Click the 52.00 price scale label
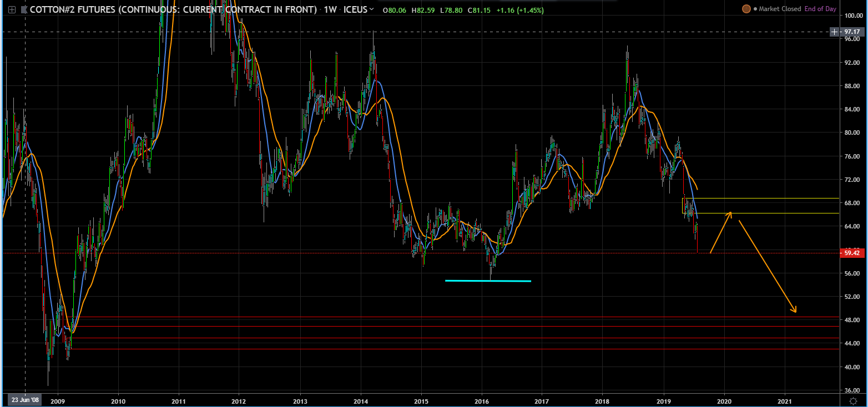The width and height of the screenshot is (868, 407). pyautogui.click(x=851, y=297)
